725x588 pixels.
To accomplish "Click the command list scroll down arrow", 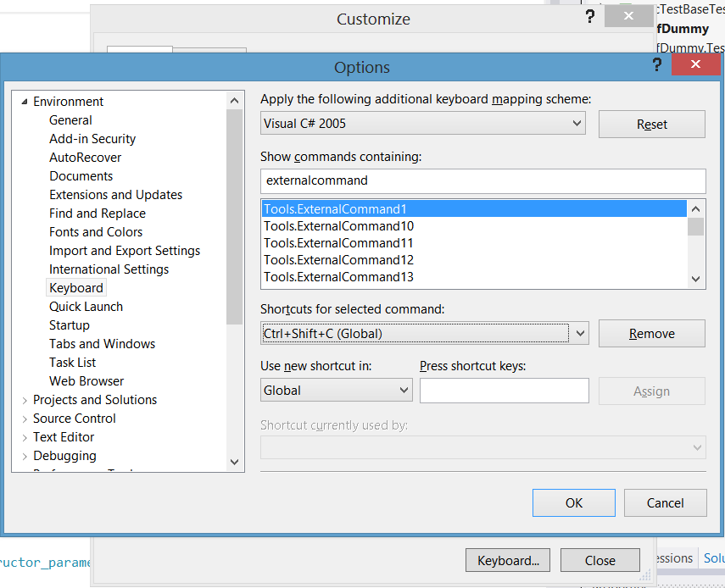I will click(695, 279).
